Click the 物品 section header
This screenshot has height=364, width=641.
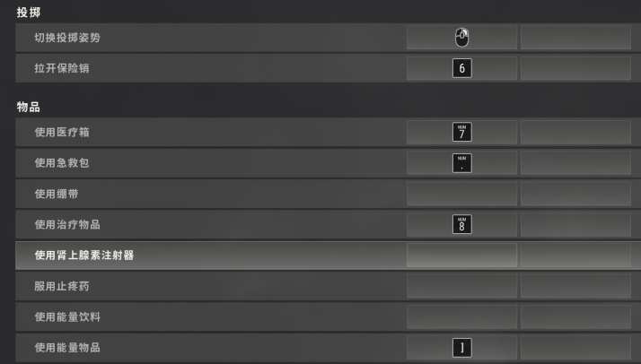(x=30, y=108)
